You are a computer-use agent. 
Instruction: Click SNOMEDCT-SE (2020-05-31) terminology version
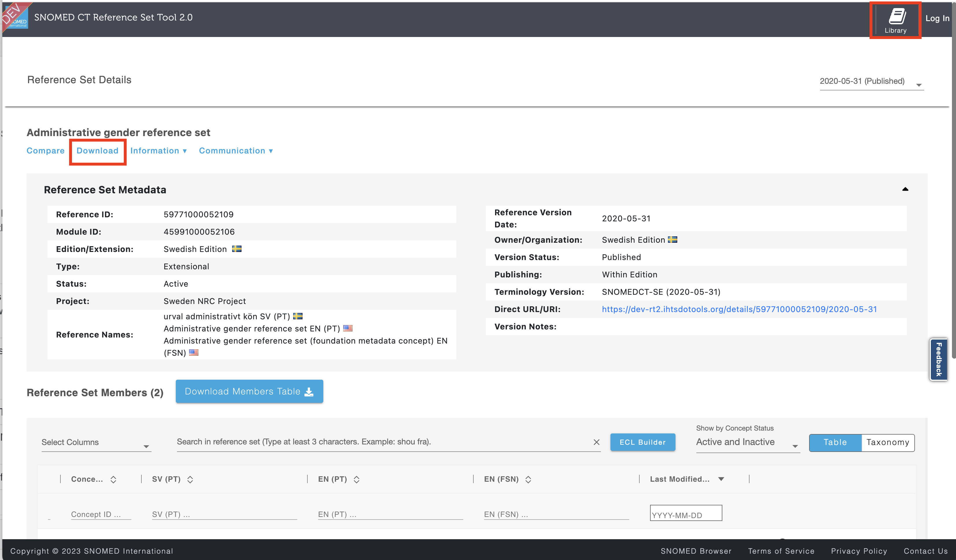click(x=661, y=292)
